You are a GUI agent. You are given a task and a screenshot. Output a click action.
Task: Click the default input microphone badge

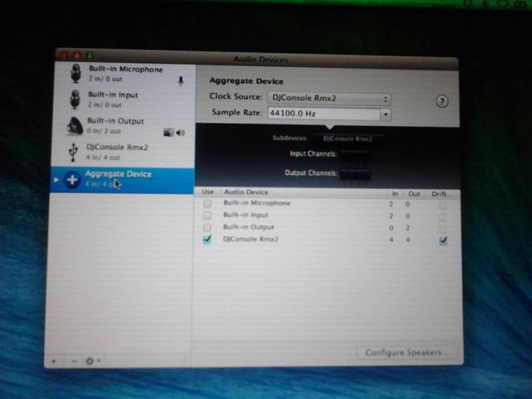point(181,80)
